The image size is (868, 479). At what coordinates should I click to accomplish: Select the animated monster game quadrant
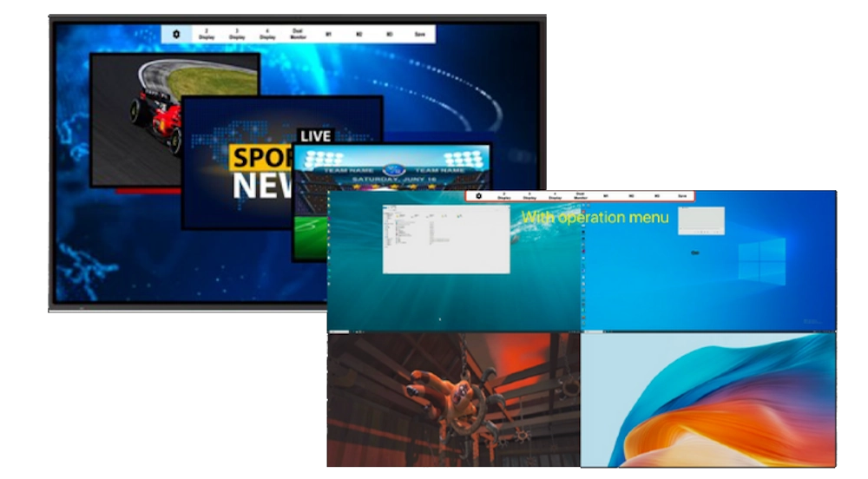453,399
